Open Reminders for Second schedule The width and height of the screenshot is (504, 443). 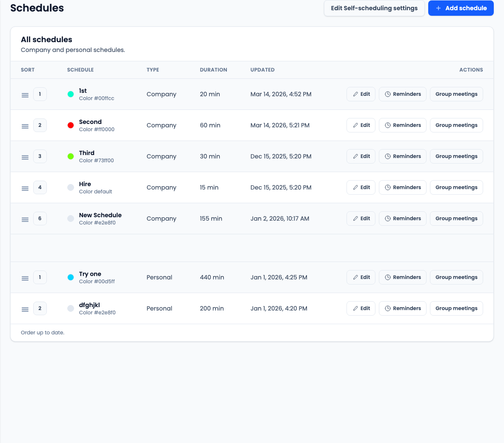point(403,125)
